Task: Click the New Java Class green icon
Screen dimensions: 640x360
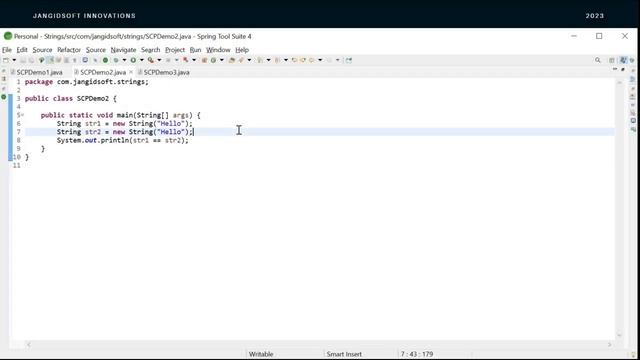Action: click(x=213, y=60)
